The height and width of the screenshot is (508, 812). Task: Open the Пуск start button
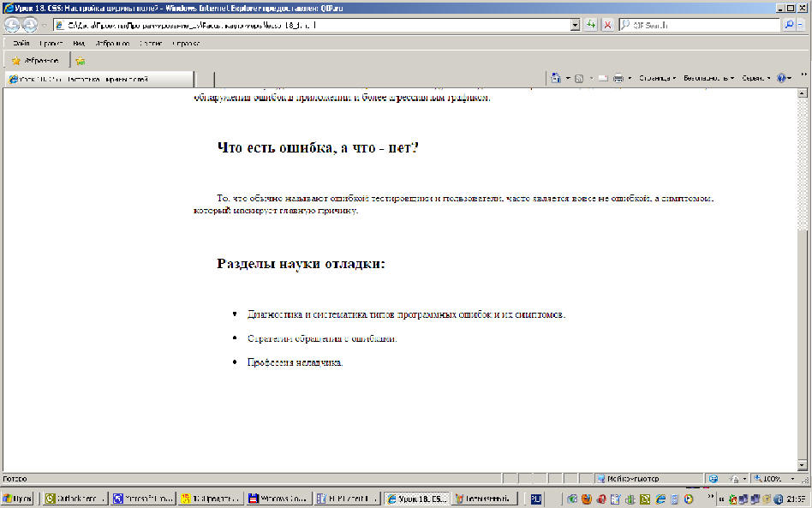[x=17, y=498]
